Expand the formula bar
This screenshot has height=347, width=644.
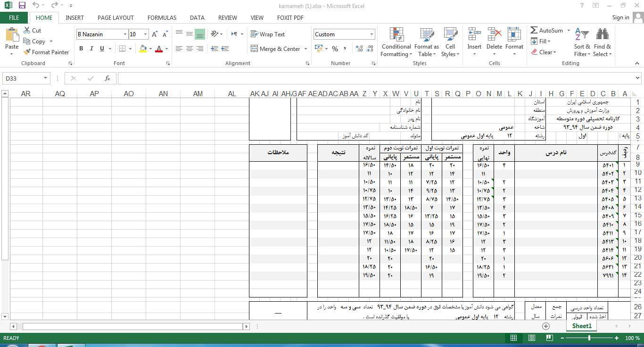pos(638,78)
